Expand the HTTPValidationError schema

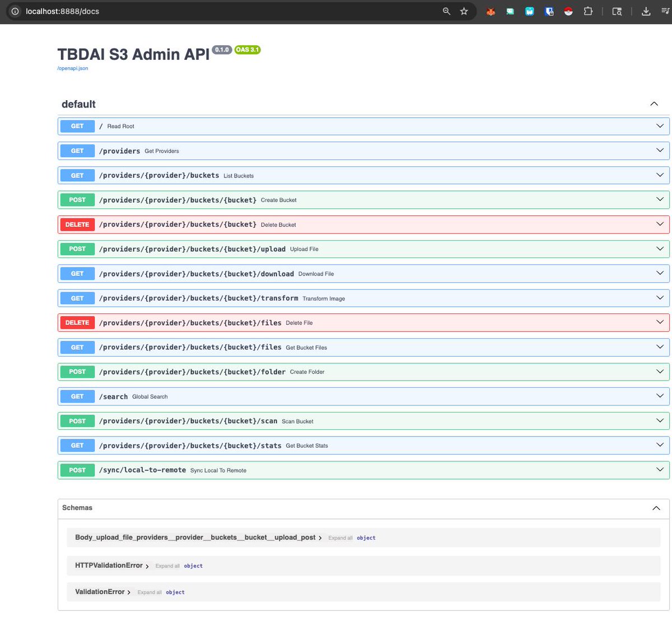tap(147, 566)
